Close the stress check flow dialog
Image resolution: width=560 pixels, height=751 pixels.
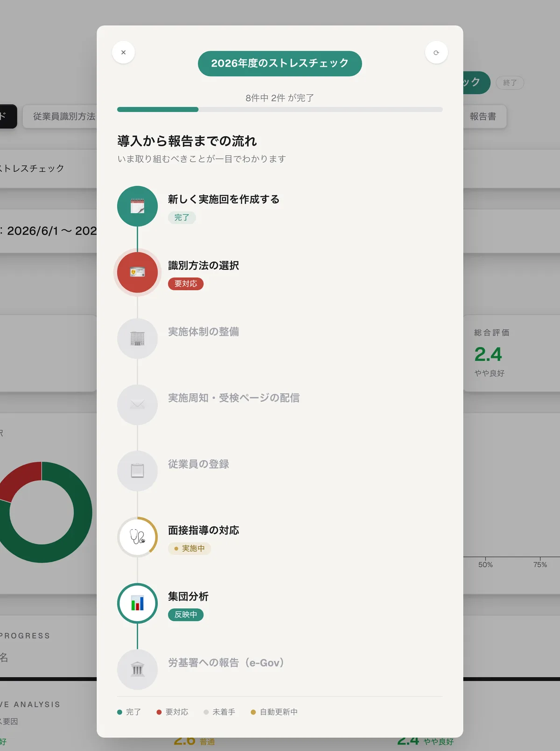[123, 53]
